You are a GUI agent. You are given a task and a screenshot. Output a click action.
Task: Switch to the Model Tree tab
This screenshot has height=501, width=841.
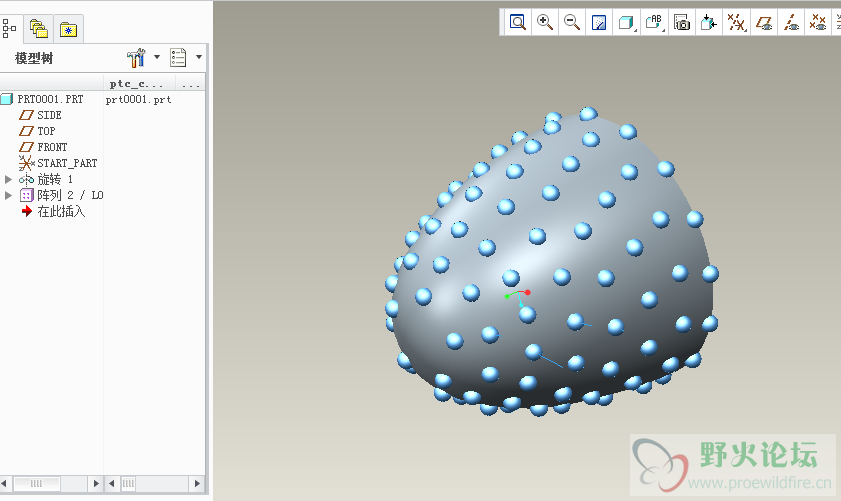[10, 29]
